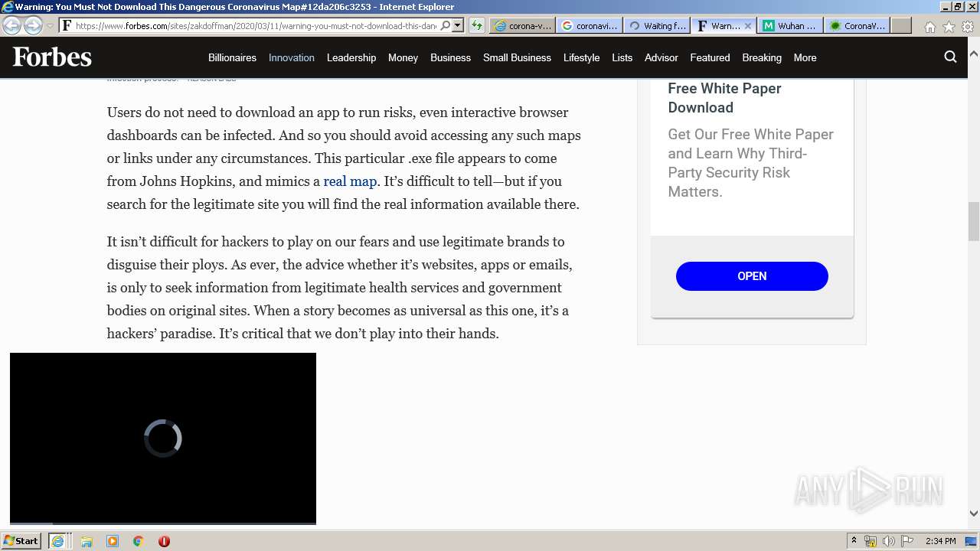Open the Advisor section
The image size is (980, 551).
point(661,57)
